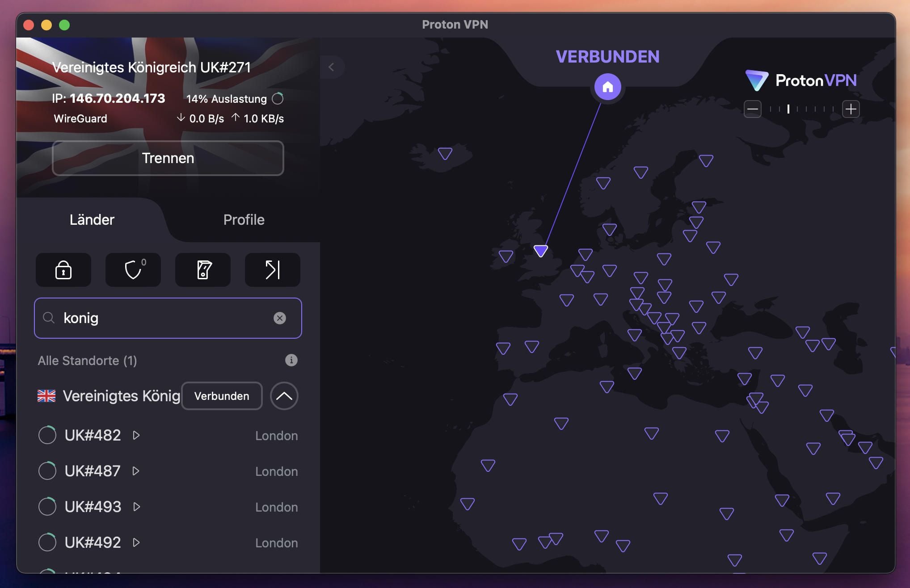Click the load circle of UK#493
910x588 pixels.
click(x=47, y=507)
